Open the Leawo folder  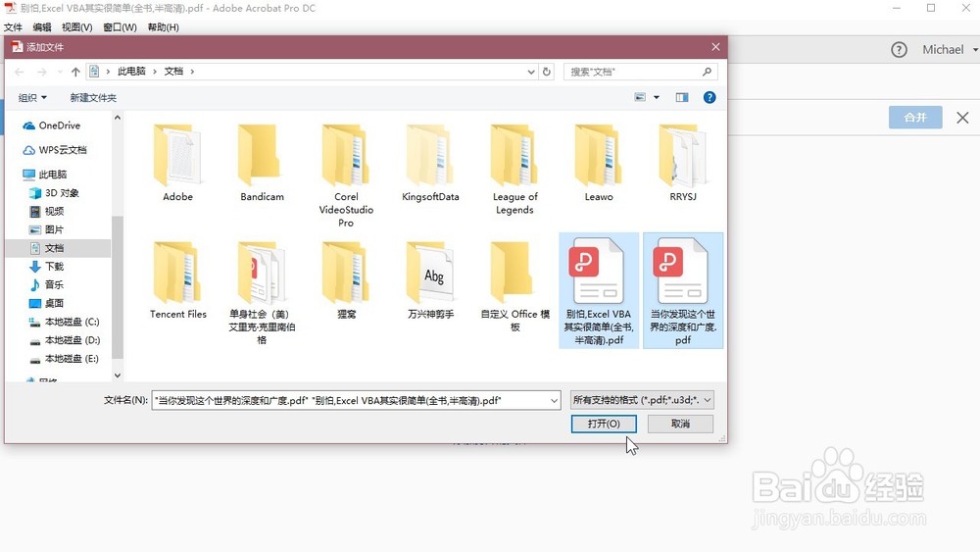point(598,162)
